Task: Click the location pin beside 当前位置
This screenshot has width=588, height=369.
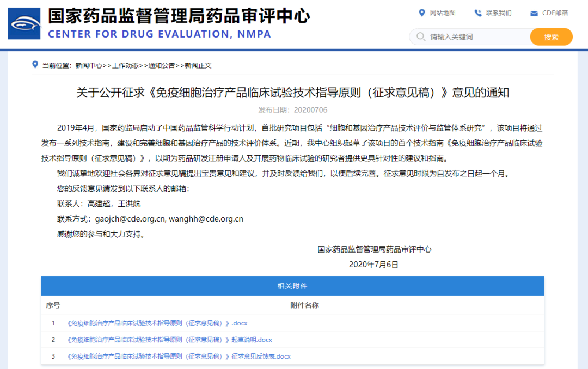Action: click(x=35, y=65)
